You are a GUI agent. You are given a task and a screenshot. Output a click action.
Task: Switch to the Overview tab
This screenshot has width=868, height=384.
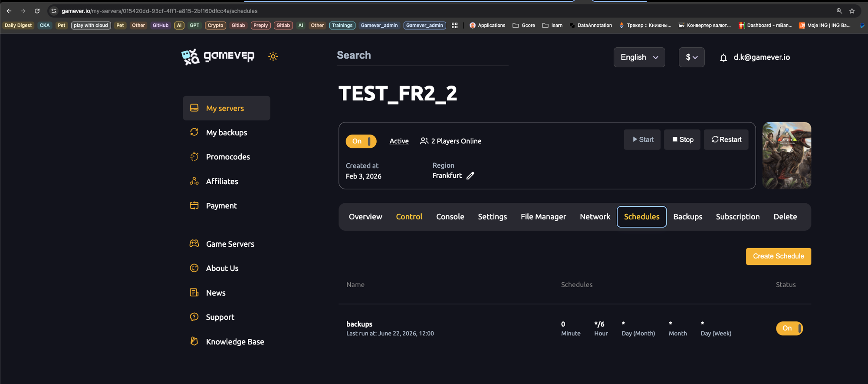pyautogui.click(x=365, y=217)
